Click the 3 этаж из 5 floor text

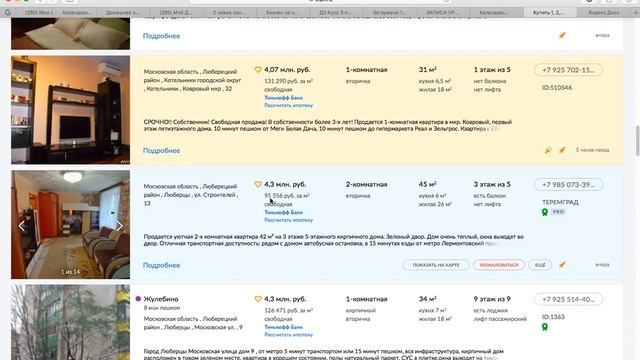pos(492,184)
